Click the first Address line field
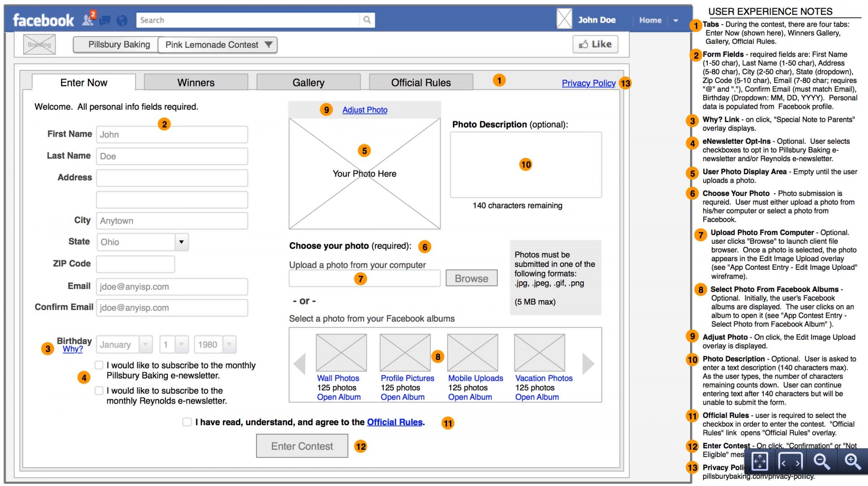This screenshot has width=868, height=486. (172, 178)
